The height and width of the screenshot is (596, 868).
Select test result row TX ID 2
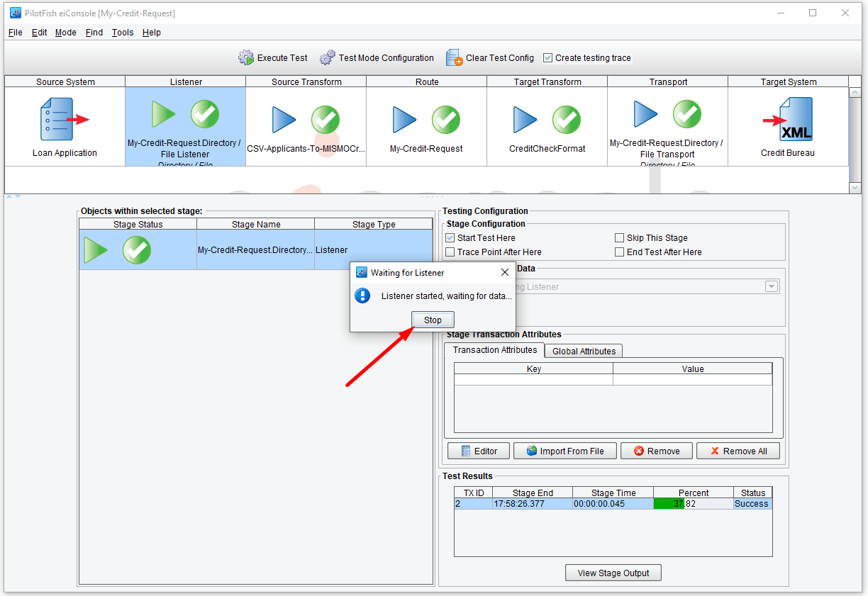613,504
